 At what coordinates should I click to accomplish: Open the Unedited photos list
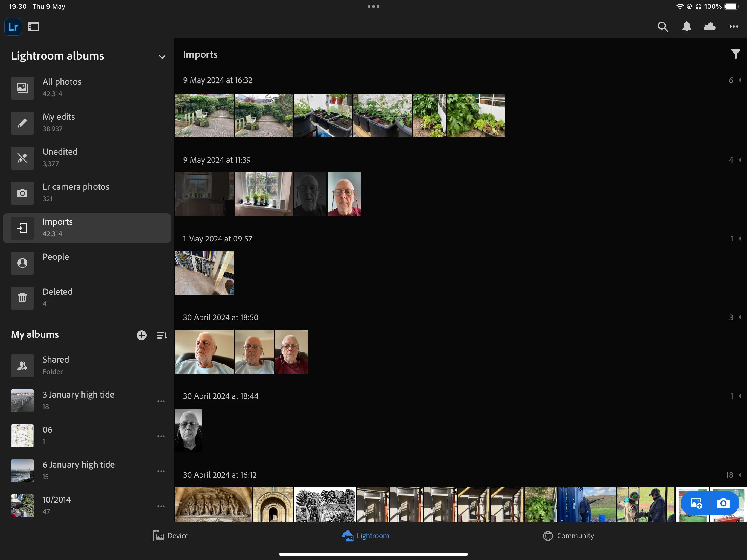[x=60, y=157]
